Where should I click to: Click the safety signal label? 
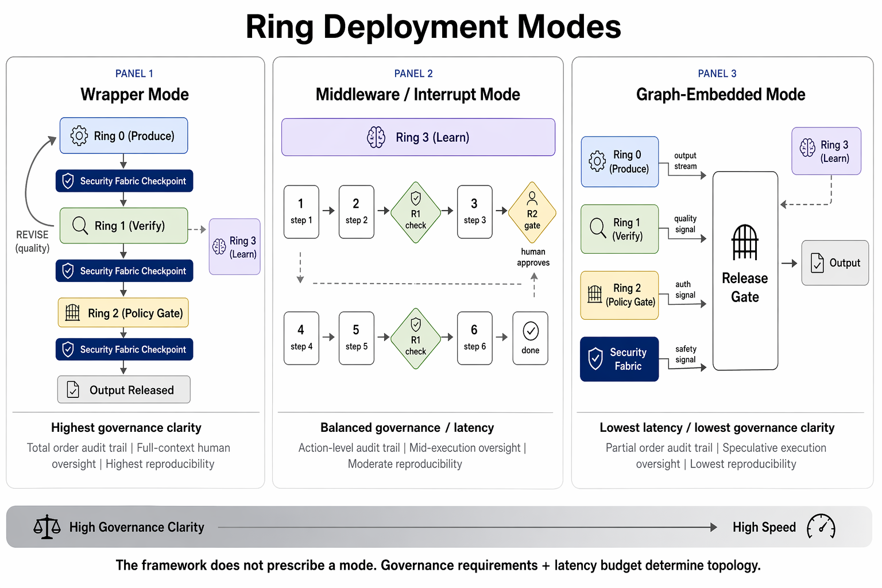686,354
